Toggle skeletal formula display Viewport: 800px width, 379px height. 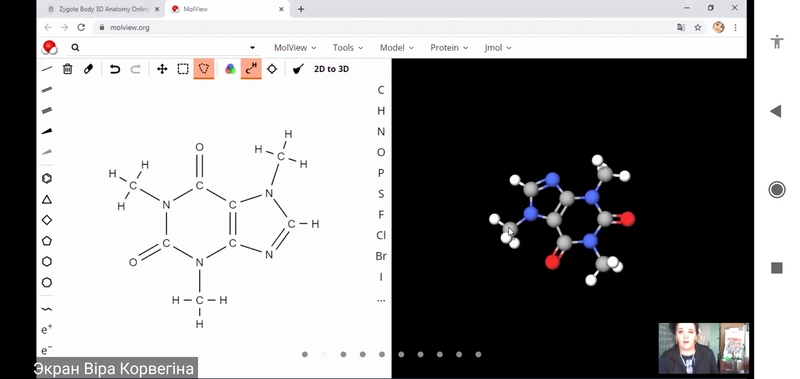tap(251, 69)
